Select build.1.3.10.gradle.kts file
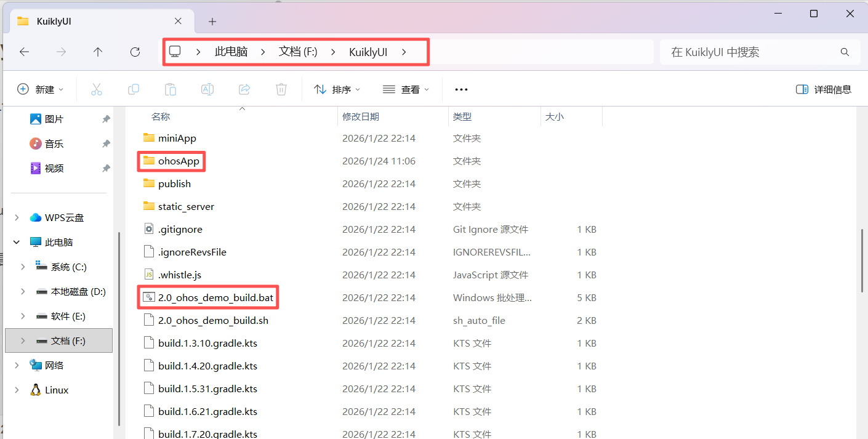868x439 pixels. (x=207, y=343)
